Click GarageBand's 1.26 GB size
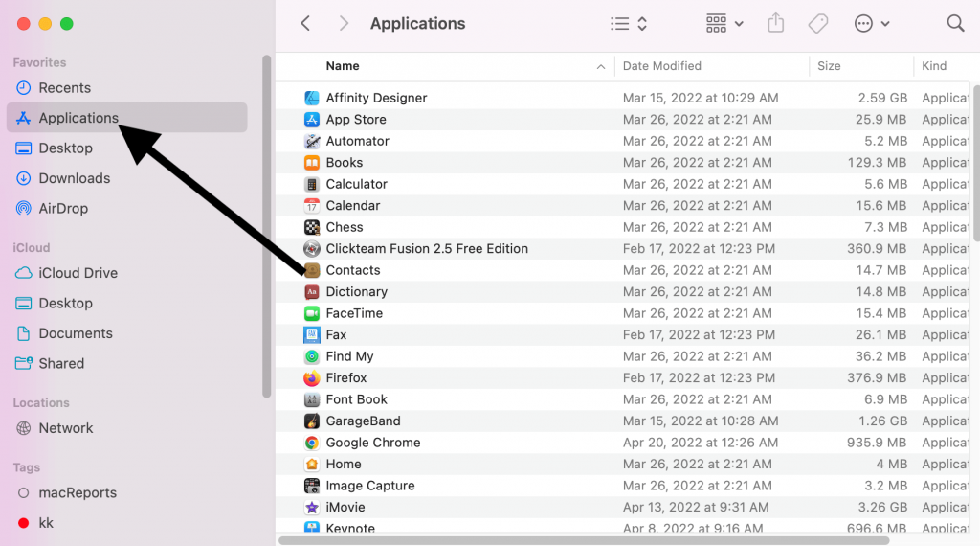The image size is (980, 546). click(x=882, y=421)
